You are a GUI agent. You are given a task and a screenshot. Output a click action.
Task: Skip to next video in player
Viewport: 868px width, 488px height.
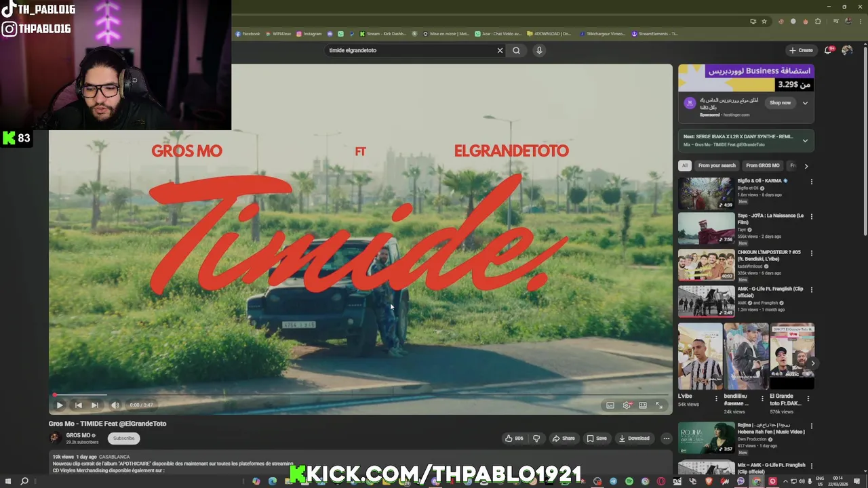[x=95, y=405]
